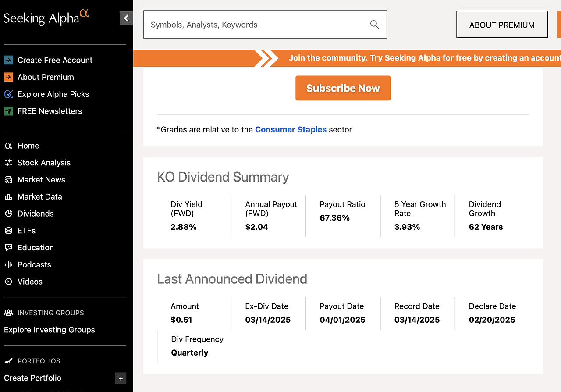Click the Market News feed icon
Viewport: 561px width, 392px height.
(x=8, y=180)
